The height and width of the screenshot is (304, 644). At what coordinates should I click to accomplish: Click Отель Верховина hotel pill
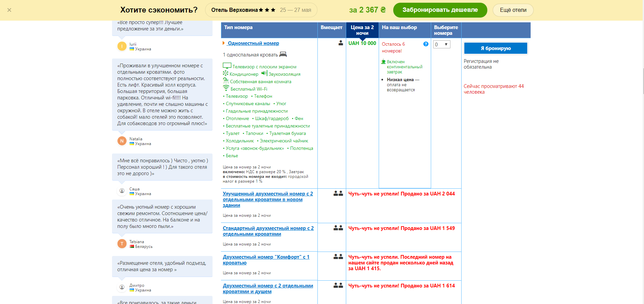point(261,10)
